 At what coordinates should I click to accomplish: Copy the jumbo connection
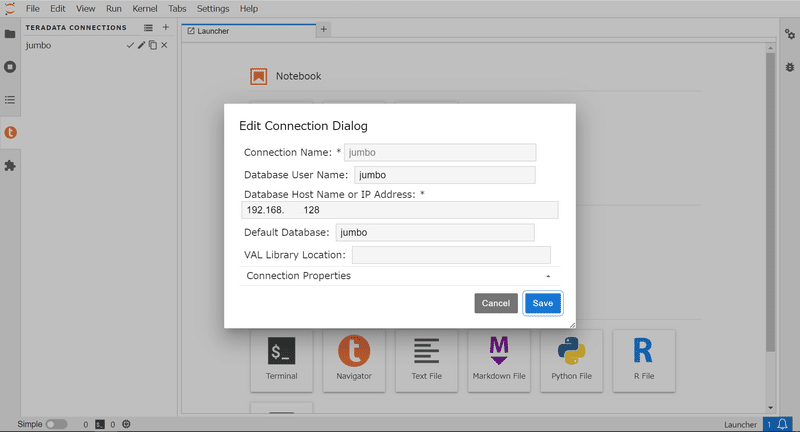(153, 45)
